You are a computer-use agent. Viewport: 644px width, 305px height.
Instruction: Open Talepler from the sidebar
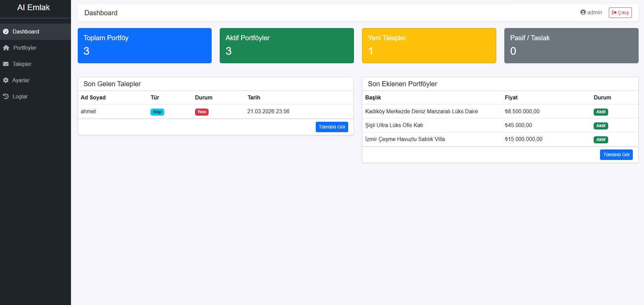click(35, 64)
